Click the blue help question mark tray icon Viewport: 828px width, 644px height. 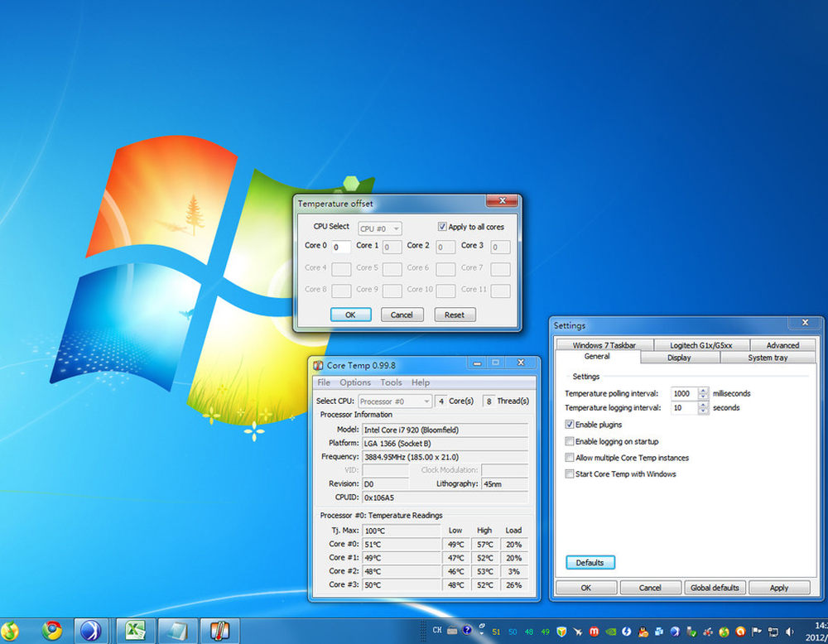[467, 630]
